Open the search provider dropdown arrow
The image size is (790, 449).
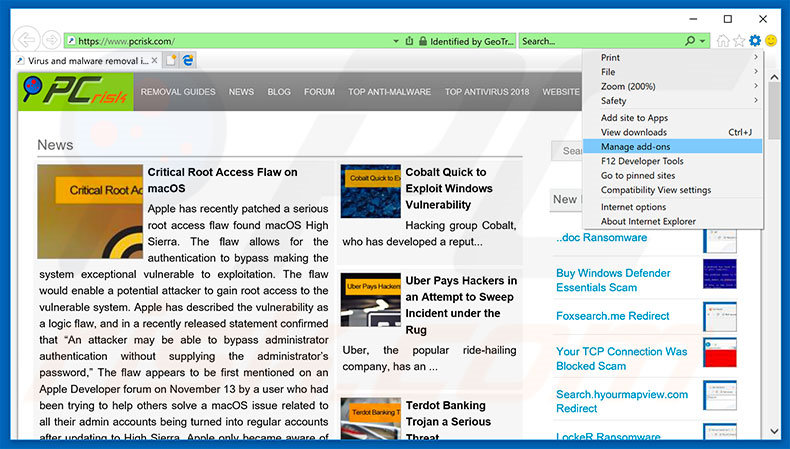coord(703,41)
